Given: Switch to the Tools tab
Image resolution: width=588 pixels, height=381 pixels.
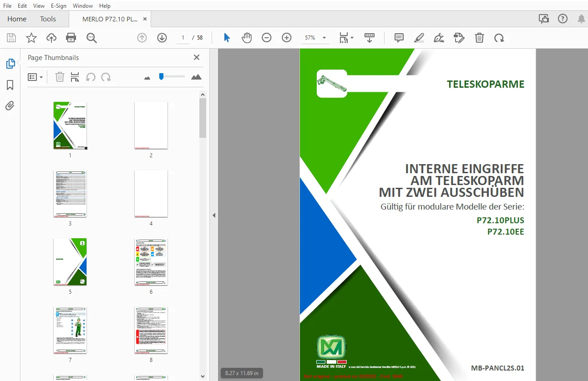Looking at the screenshot, I should tap(48, 19).
